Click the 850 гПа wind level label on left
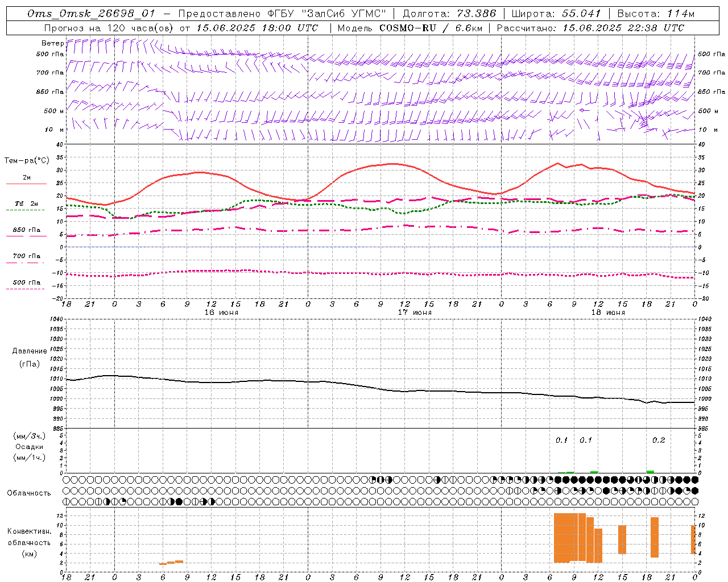 (50, 92)
